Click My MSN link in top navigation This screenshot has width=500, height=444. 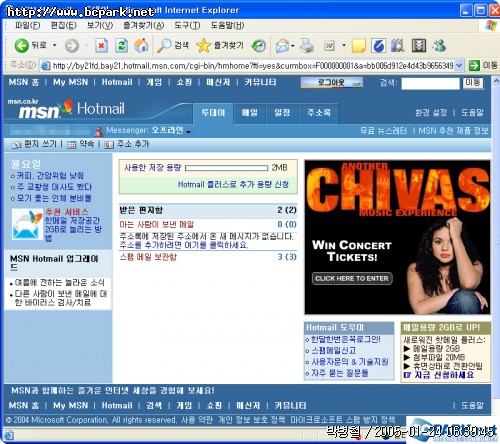(71, 82)
